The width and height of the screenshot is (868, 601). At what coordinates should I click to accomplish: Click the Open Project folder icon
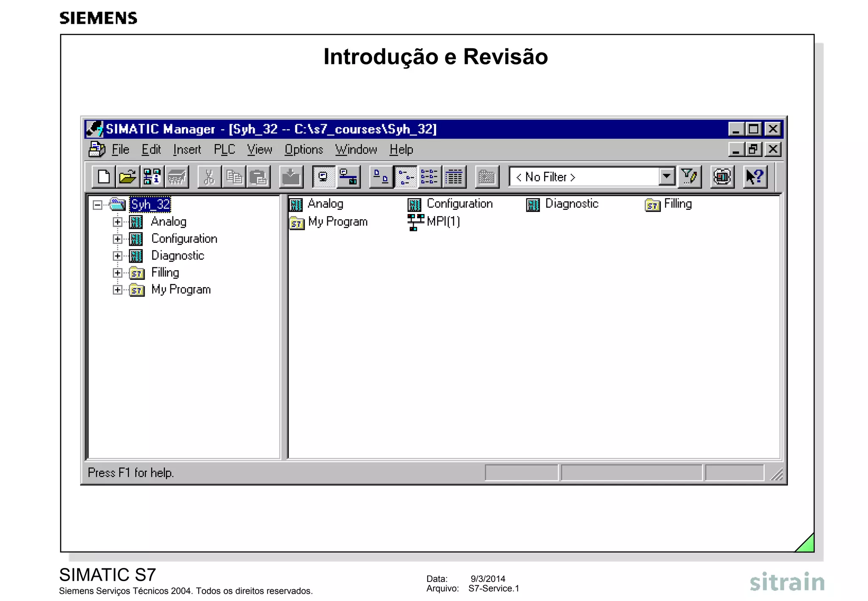(128, 177)
